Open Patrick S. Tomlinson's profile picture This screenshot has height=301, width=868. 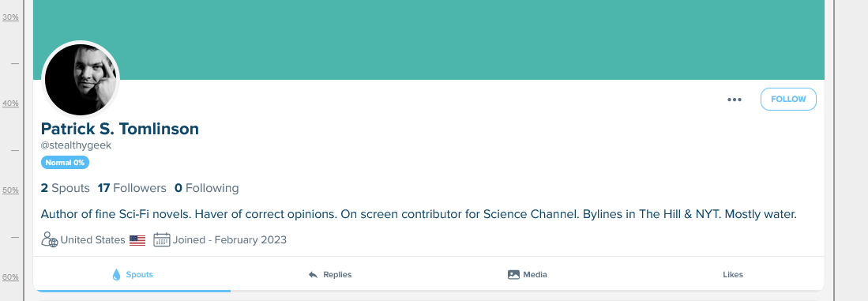[81, 80]
